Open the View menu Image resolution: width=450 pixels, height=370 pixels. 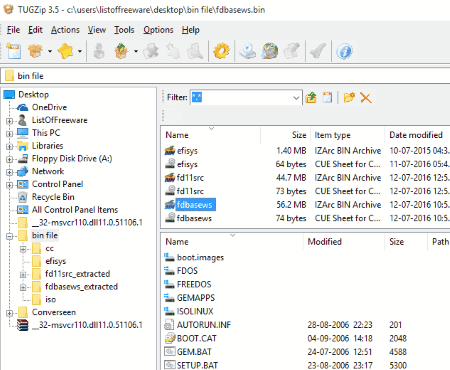[97, 30]
